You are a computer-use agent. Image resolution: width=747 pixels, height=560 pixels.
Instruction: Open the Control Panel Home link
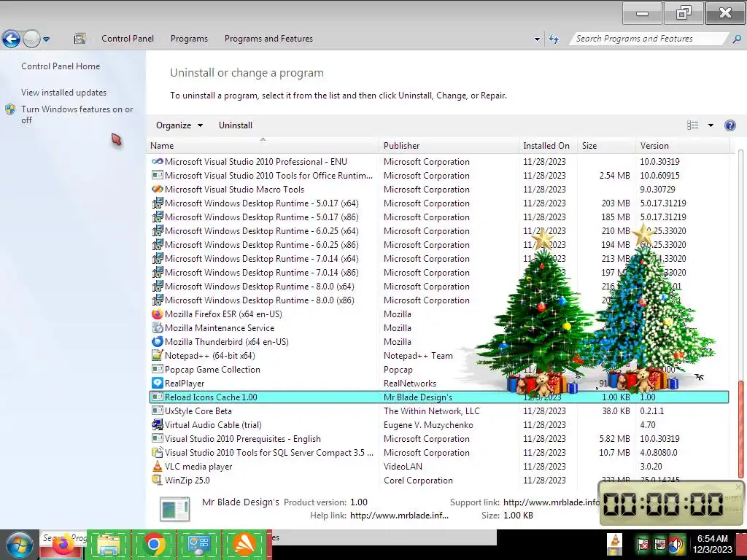tap(61, 66)
